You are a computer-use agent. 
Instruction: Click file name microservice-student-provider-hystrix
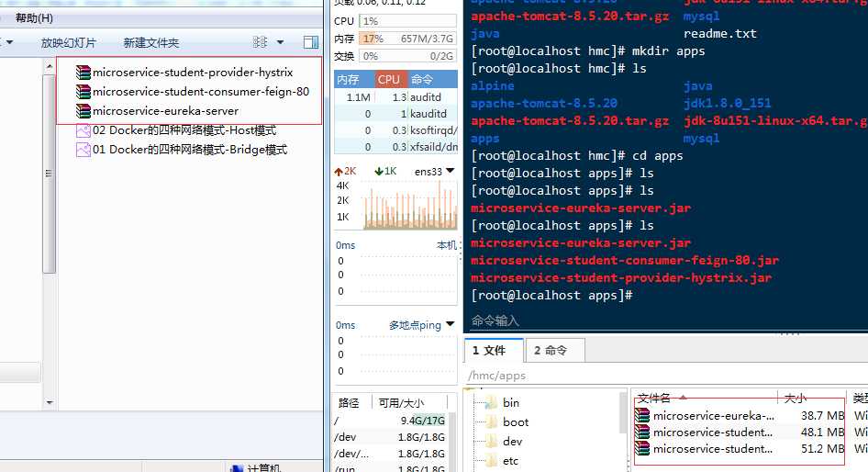193,72
